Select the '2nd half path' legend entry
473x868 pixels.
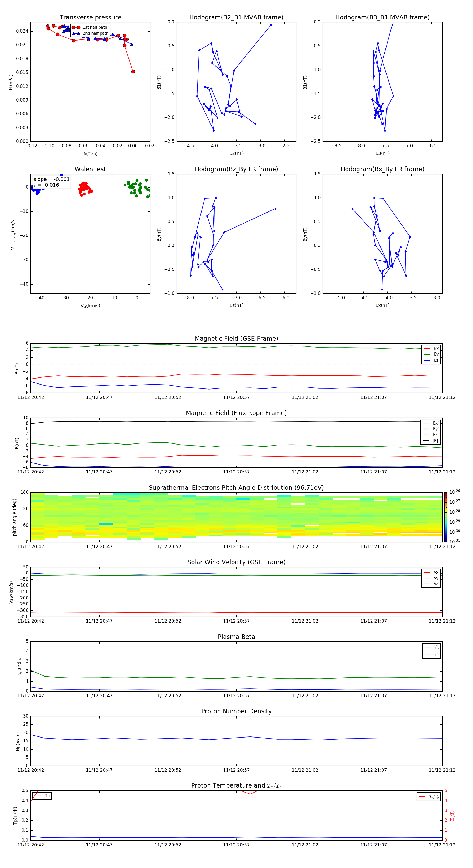click(x=90, y=33)
